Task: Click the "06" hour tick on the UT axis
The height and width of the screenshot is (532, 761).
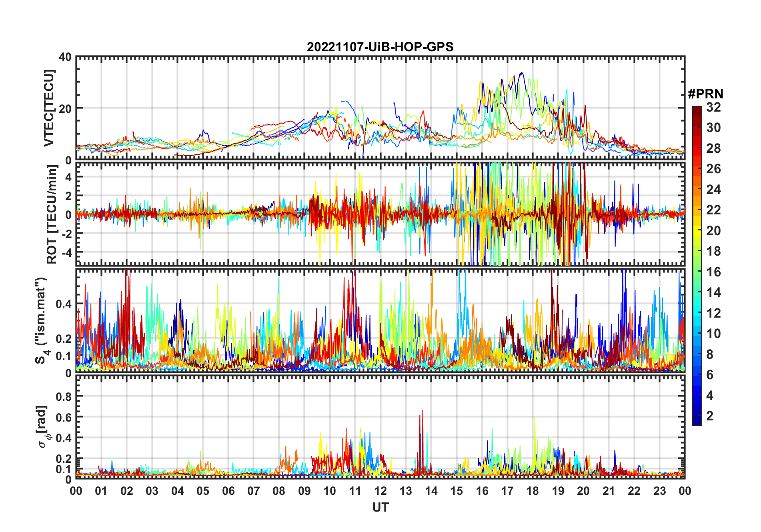Action: point(228,491)
